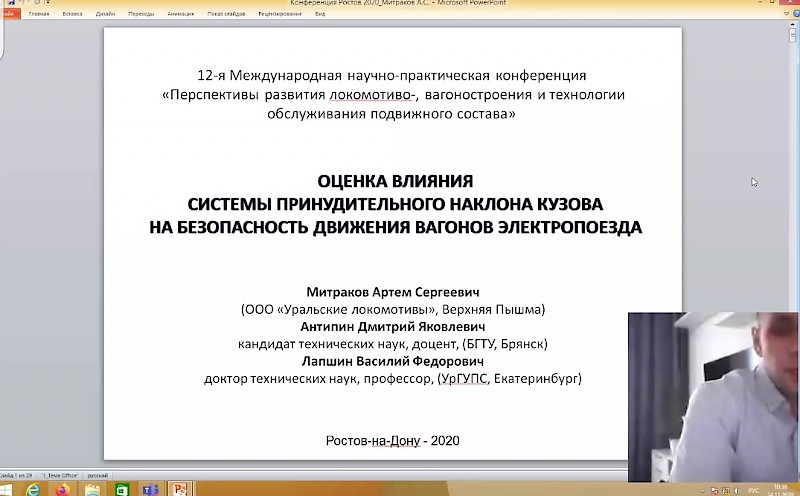Click the PowerPoint taskbar icon

click(181, 488)
